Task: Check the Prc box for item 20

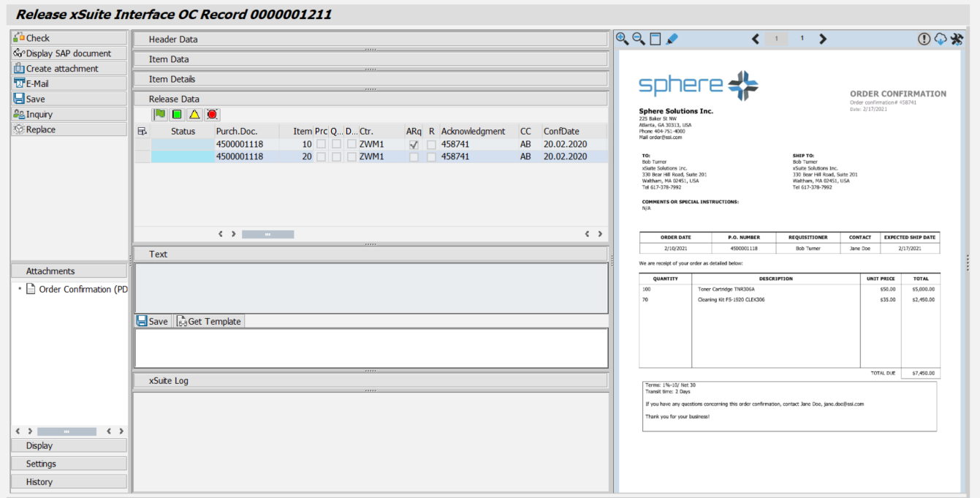Action: 321,156
